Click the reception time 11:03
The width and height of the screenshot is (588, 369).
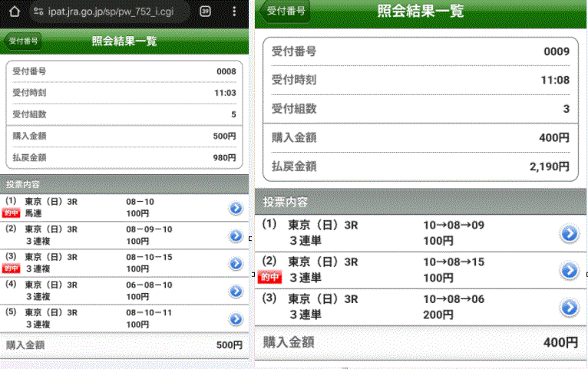pos(225,93)
